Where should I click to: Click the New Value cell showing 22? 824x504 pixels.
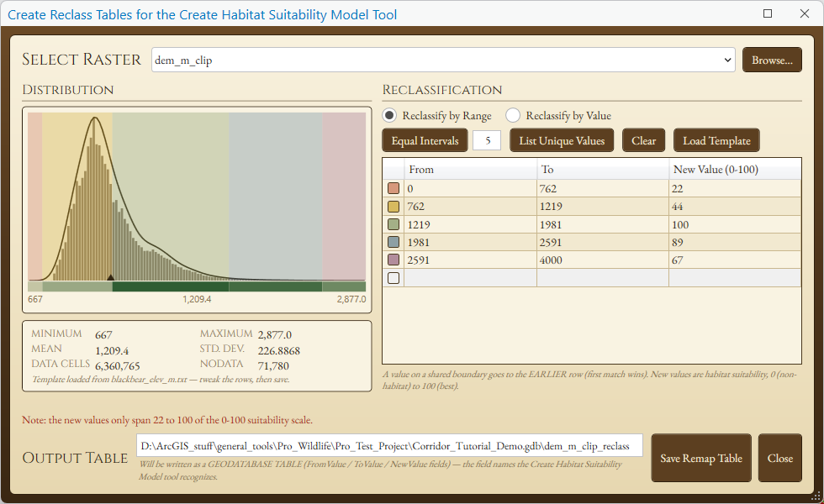[x=735, y=188]
